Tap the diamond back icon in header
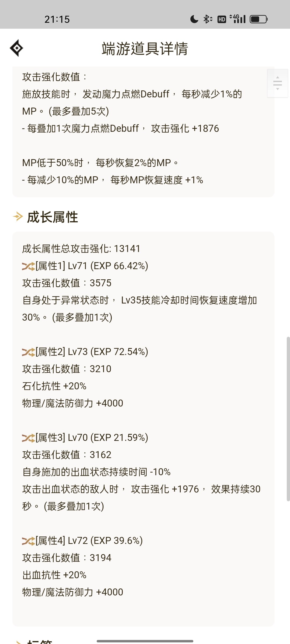Image resolution: width=290 pixels, height=644 pixels. [16, 48]
